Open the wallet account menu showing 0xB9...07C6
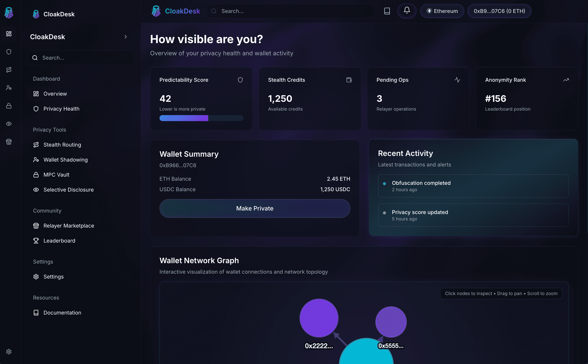 (x=499, y=11)
